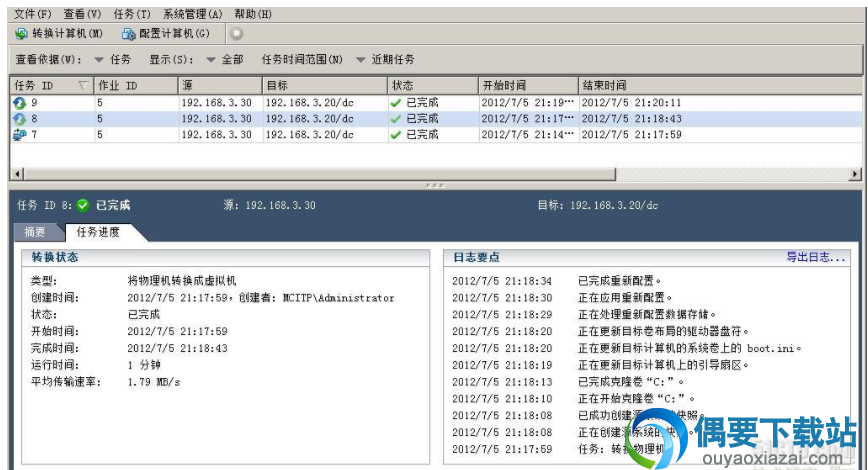
Task: Sort by the 源 column header
Action: pos(220,85)
